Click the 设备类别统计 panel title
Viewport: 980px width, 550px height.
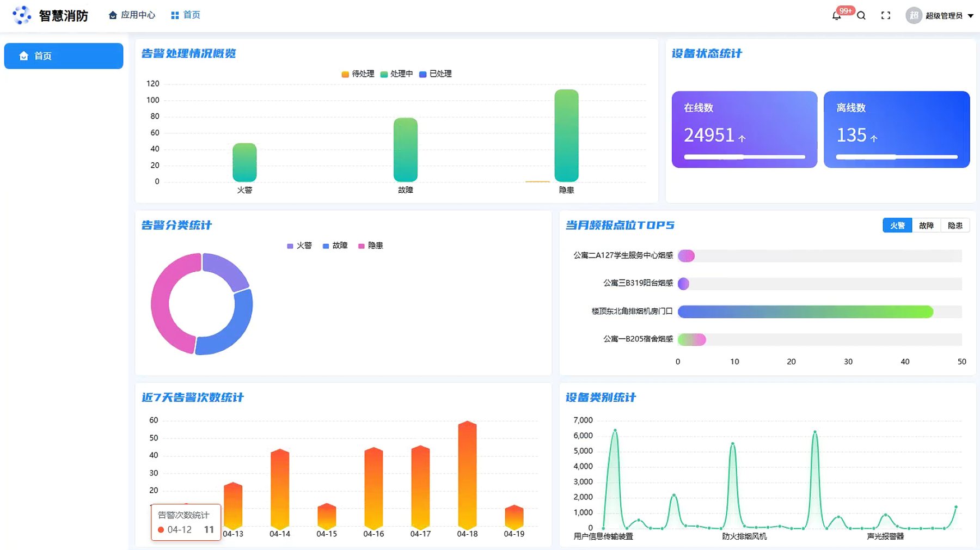(601, 398)
